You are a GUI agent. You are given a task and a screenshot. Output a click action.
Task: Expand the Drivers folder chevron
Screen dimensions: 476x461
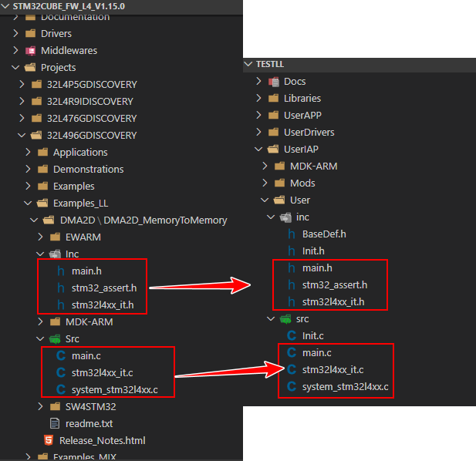tap(15, 33)
